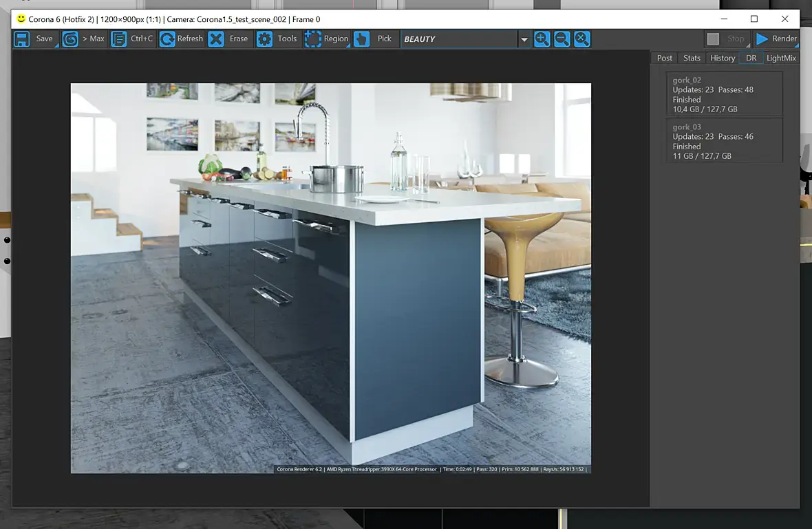Activate the Region dashed-rectangle icon
This screenshot has width=812, height=529.
point(313,39)
